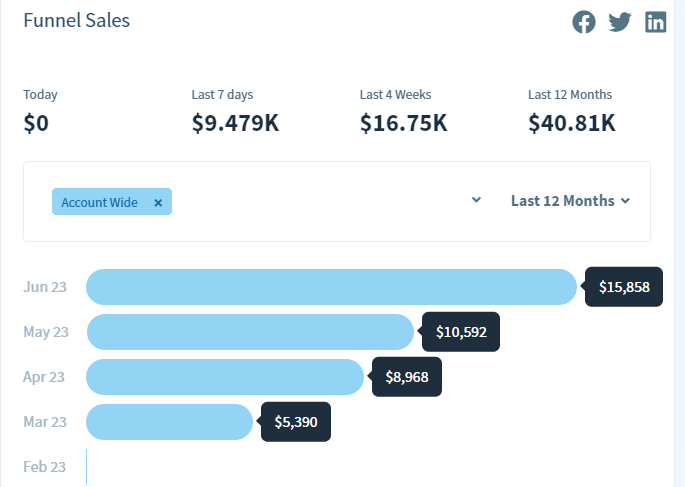Click the $10,592 value tooltip
This screenshot has width=685, height=487.
point(461,332)
